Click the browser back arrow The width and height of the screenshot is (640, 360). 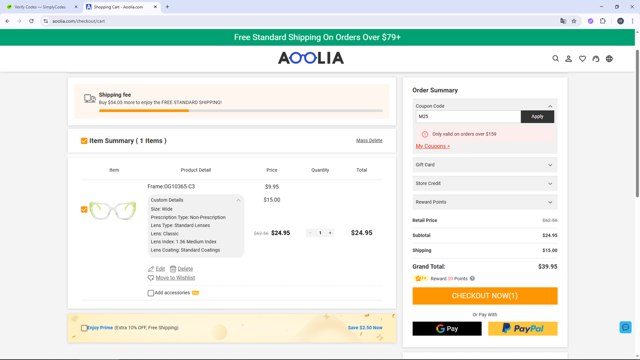tap(7, 21)
